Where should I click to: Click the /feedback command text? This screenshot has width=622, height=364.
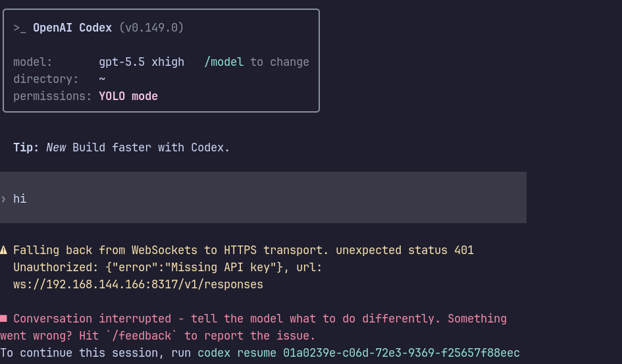(x=142, y=336)
